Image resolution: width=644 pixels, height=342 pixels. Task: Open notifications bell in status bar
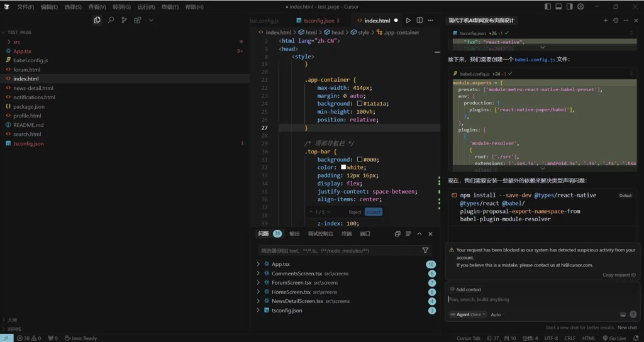(x=636, y=338)
